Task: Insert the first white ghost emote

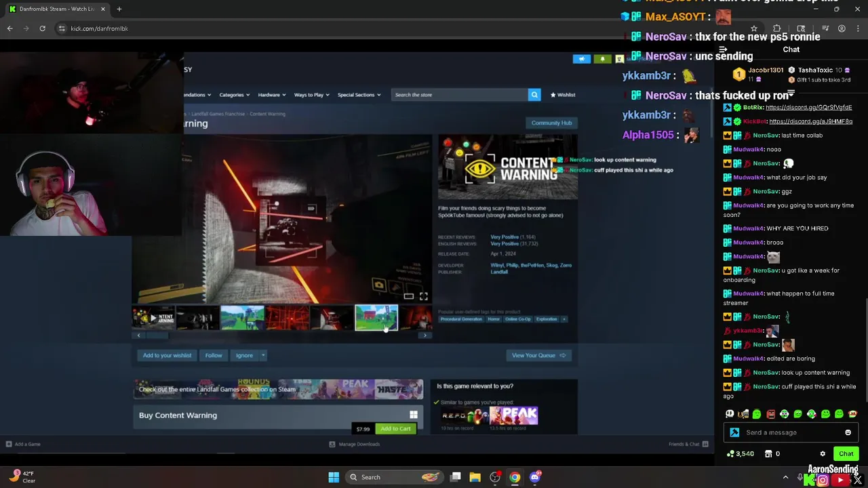Action: 730,414
